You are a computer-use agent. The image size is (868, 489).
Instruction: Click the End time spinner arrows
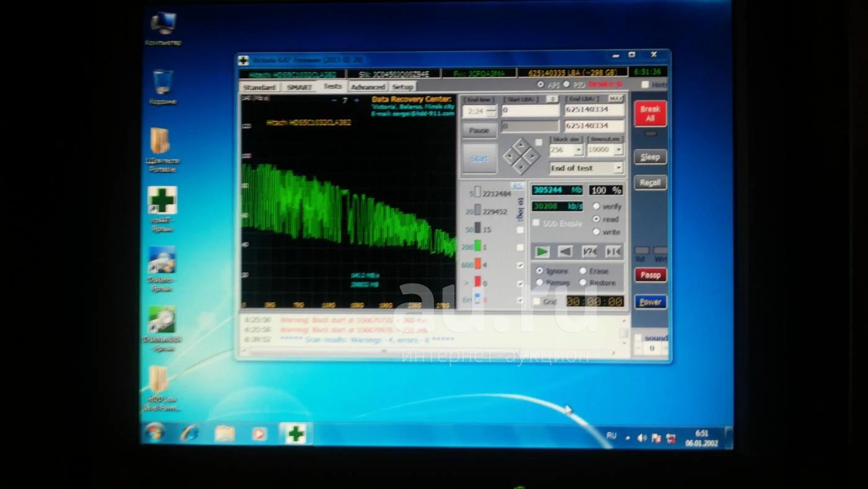pyautogui.click(x=492, y=111)
